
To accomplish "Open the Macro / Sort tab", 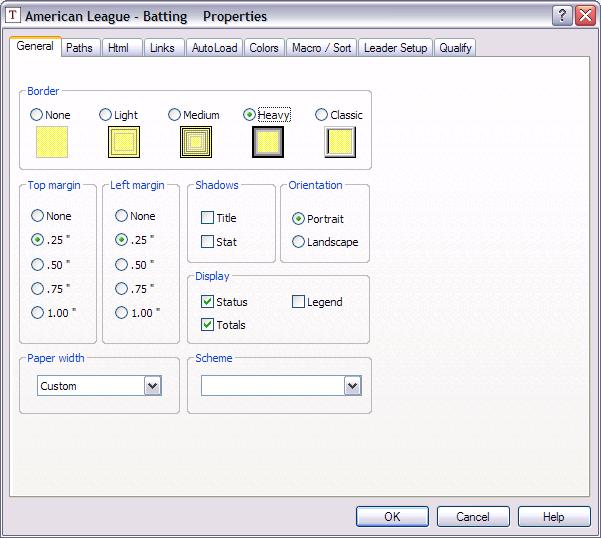I will [x=321, y=48].
